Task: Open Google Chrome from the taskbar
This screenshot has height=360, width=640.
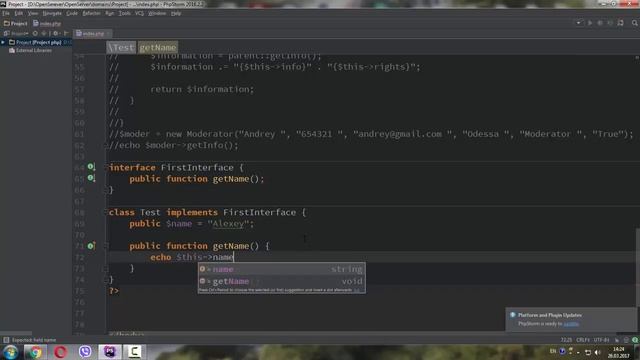Action: (35, 352)
